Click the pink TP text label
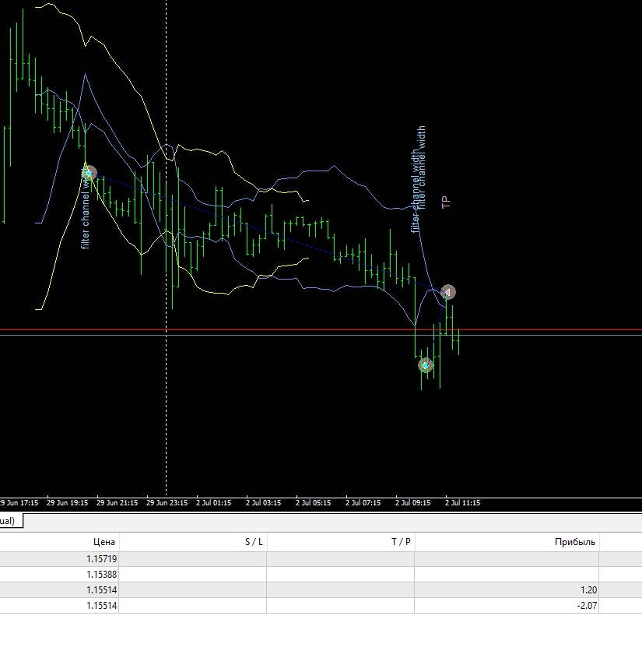Viewport: 642px width, 672px height. click(x=446, y=202)
